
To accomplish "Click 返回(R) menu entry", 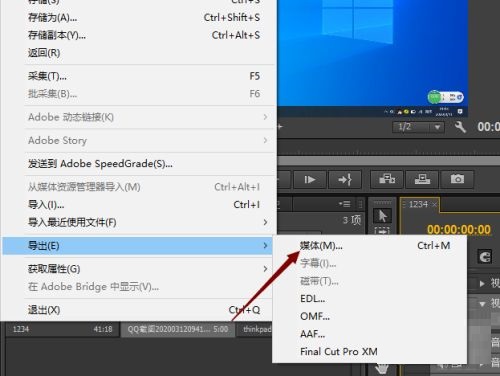I will [139, 53].
